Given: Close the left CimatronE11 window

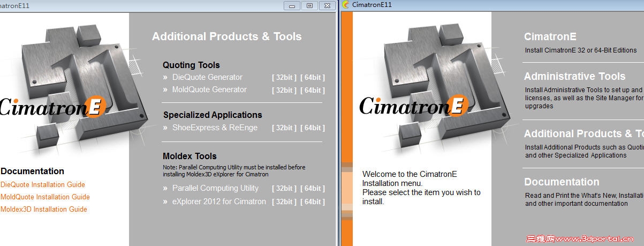Looking at the screenshot, I should (x=327, y=5).
